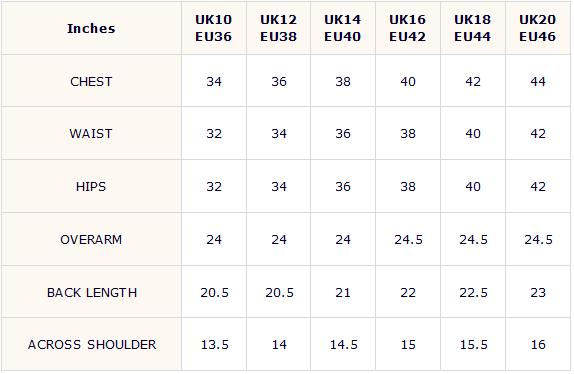Select the UK10 EU36 column header
Screen dimensions: 574x374
click(214, 28)
